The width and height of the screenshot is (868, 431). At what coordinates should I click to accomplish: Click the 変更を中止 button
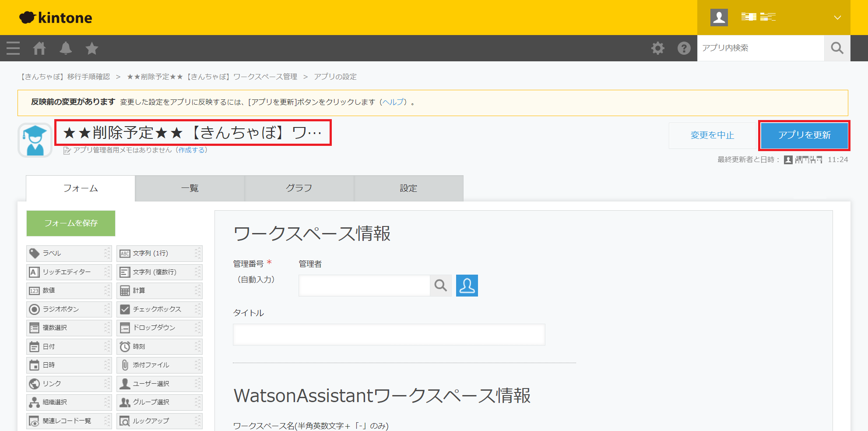pyautogui.click(x=712, y=135)
